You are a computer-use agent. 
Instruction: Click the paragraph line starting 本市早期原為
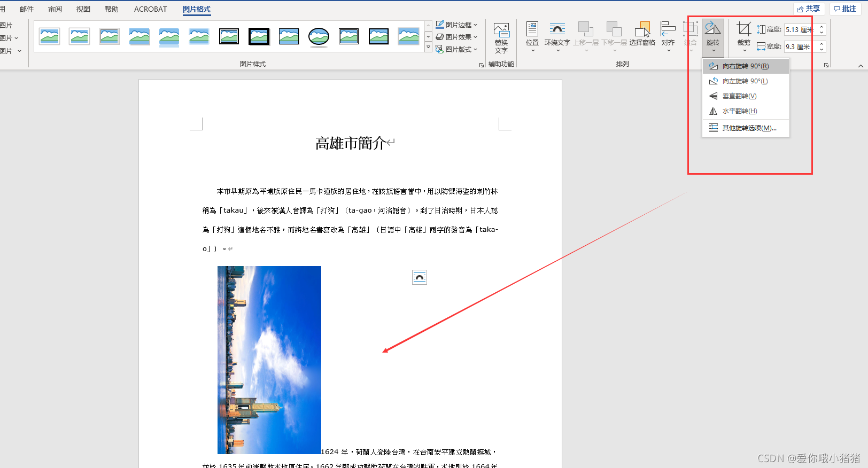click(x=357, y=191)
